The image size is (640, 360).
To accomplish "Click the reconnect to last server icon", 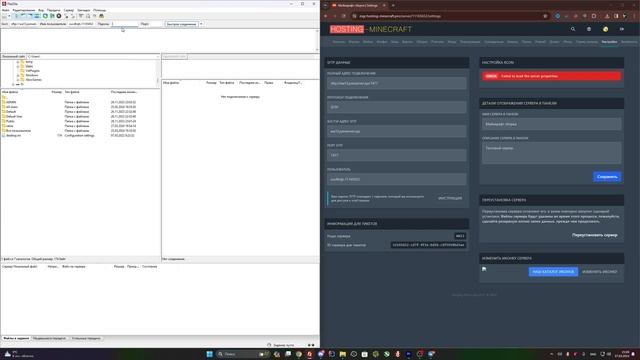I will 73,16.
